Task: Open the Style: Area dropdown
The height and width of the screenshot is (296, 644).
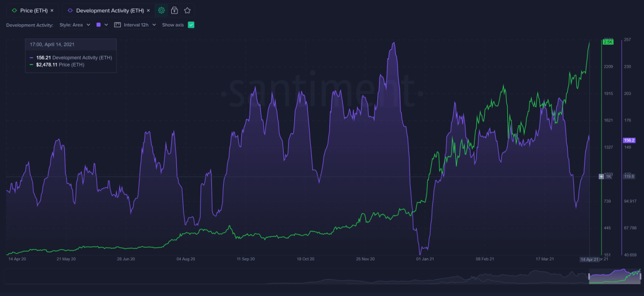Action: click(x=75, y=25)
